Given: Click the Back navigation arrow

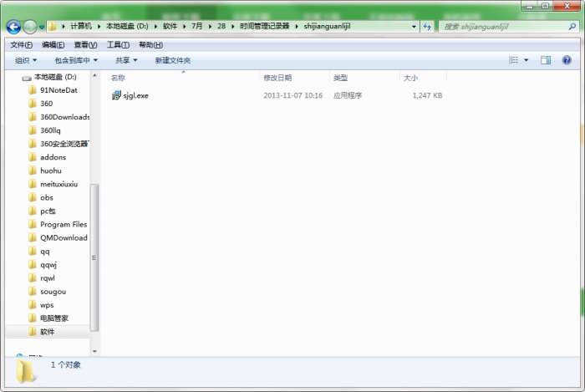Looking at the screenshot, I should click(14, 27).
